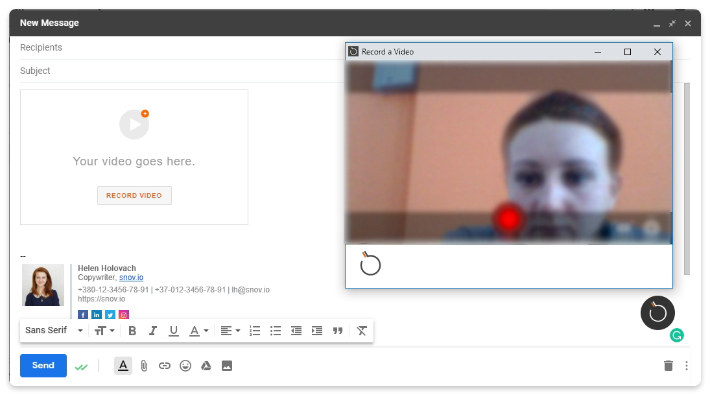Open the emoji picker smiley icon
This screenshot has width=710, height=394.
click(x=185, y=366)
